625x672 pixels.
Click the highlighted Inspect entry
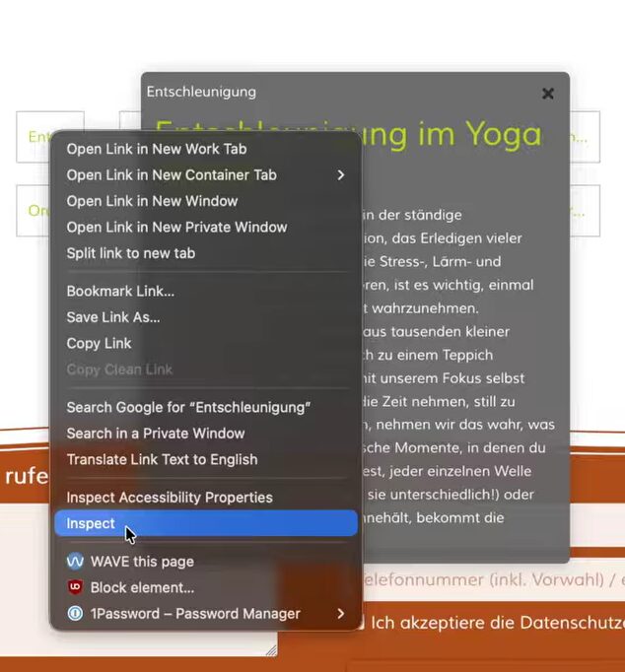[x=206, y=523]
